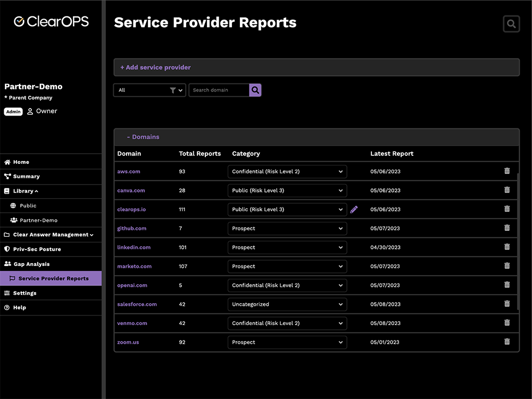This screenshot has height=399, width=532.
Task: Click the Total Reports column header
Action: pyautogui.click(x=200, y=154)
